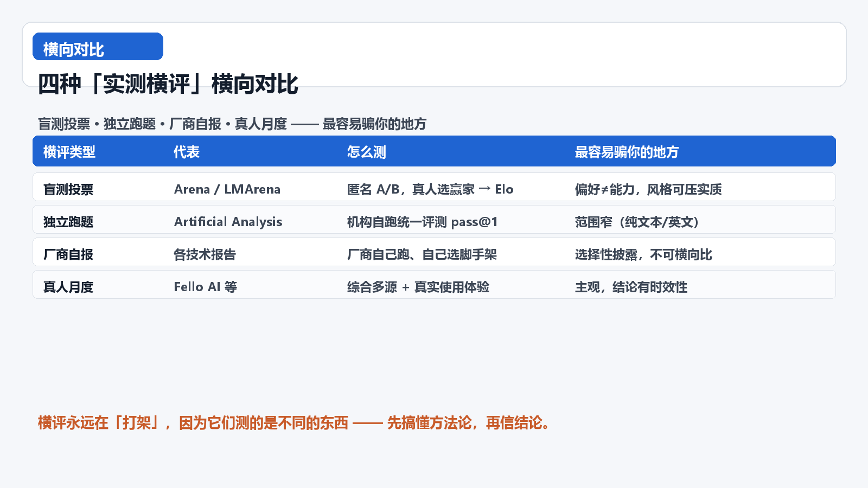Click the 怎么测 column header
868x488 pixels.
point(367,152)
